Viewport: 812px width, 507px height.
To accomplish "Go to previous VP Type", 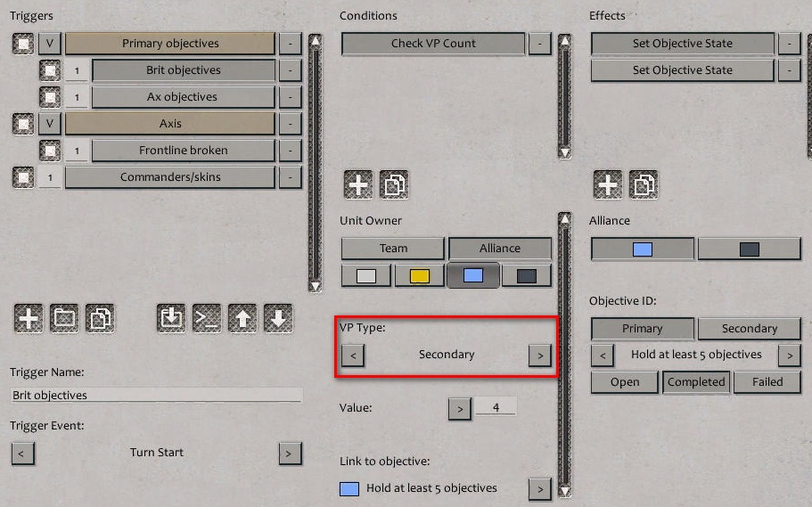I will pos(353,356).
